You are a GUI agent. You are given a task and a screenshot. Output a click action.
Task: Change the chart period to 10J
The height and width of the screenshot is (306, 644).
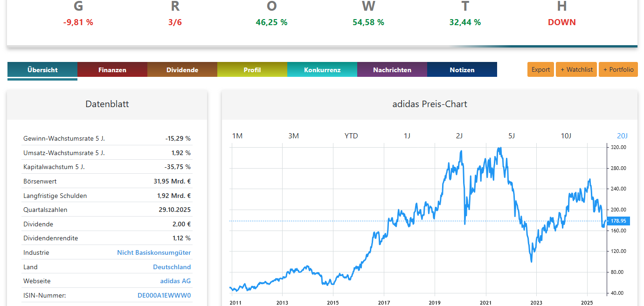(x=566, y=136)
